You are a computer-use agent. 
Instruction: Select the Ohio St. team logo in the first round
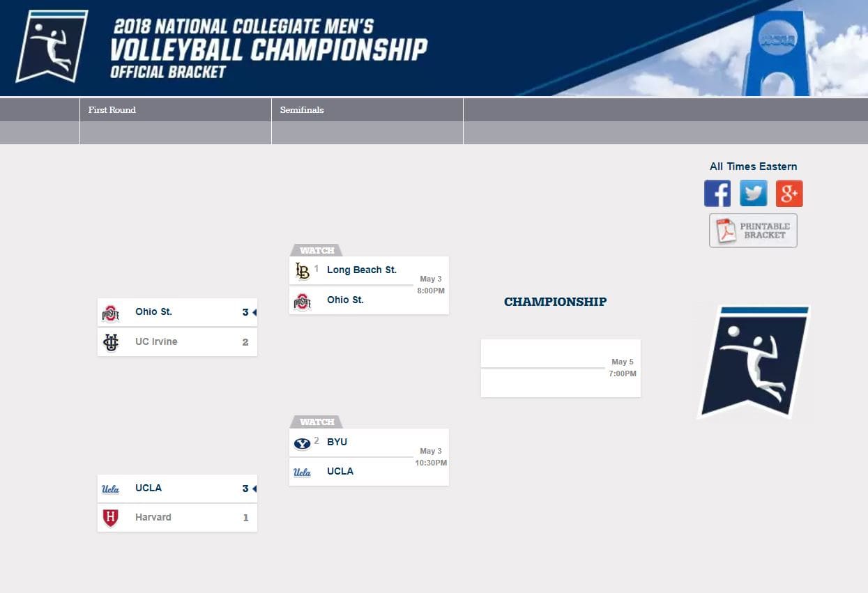click(112, 312)
